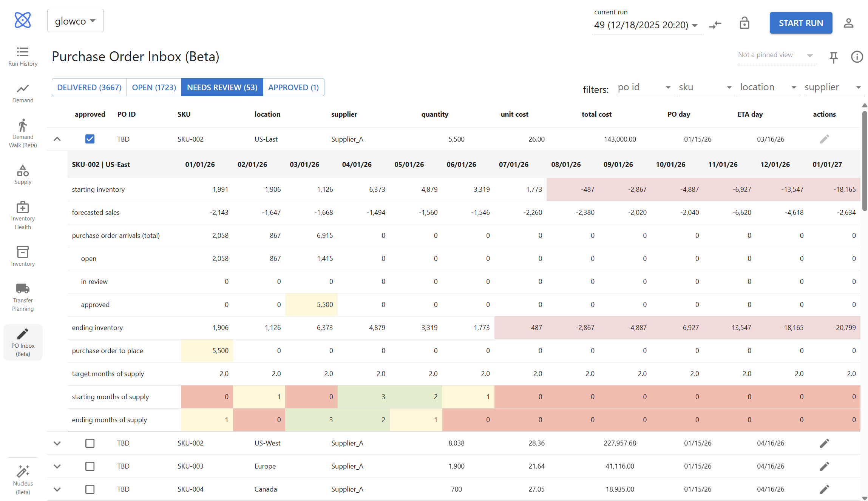The height and width of the screenshot is (501, 868).
Task: Check approved for SKU-002 US-West
Action: (x=90, y=443)
